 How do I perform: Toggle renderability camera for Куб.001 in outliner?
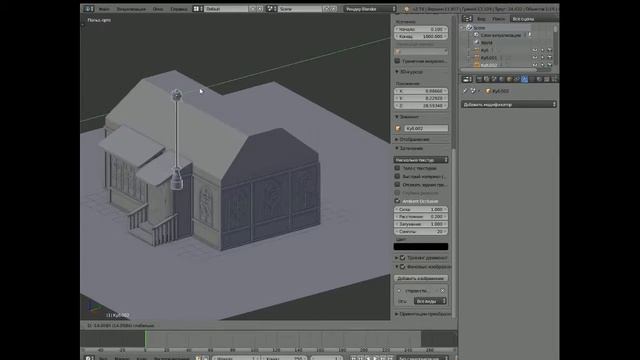549,58
